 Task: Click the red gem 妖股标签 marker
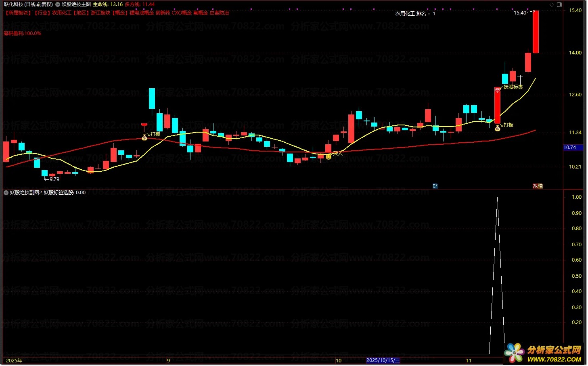click(x=498, y=91)
